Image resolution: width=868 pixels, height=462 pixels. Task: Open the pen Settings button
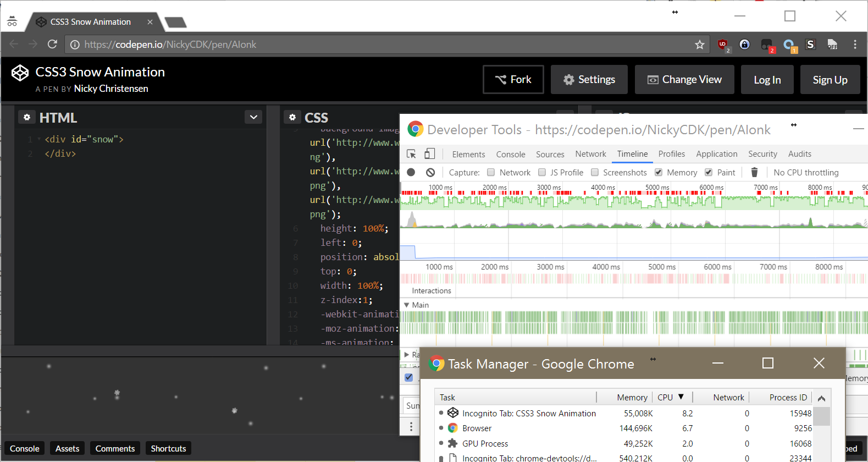(589, 80)
